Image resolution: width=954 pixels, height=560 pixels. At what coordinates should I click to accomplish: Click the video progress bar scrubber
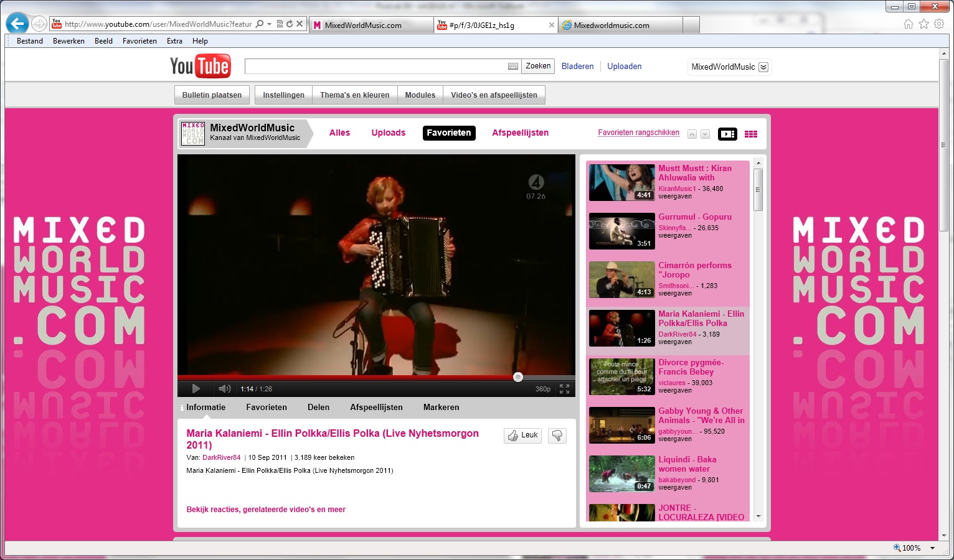(517, 377)
